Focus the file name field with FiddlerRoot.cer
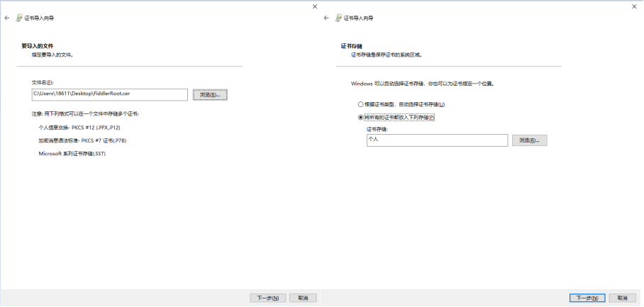 tap(110, 95)
